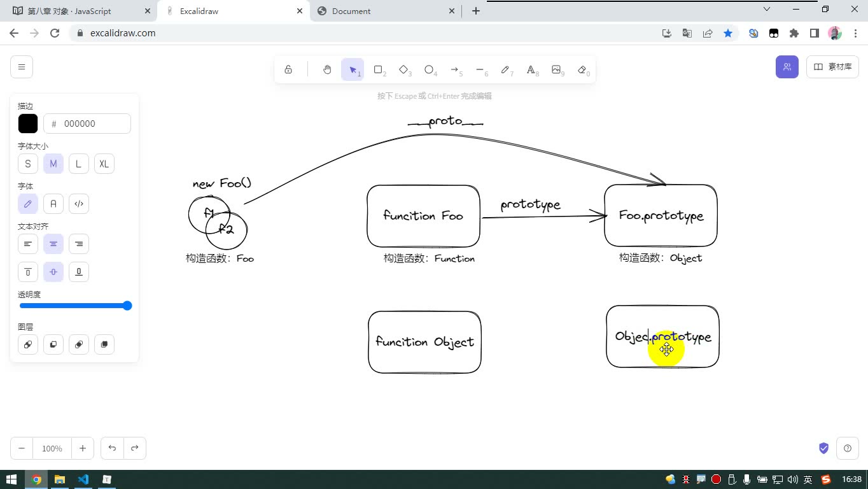
Task: Click the 透明度 opacity slider
Action: (x=75, y=306)
